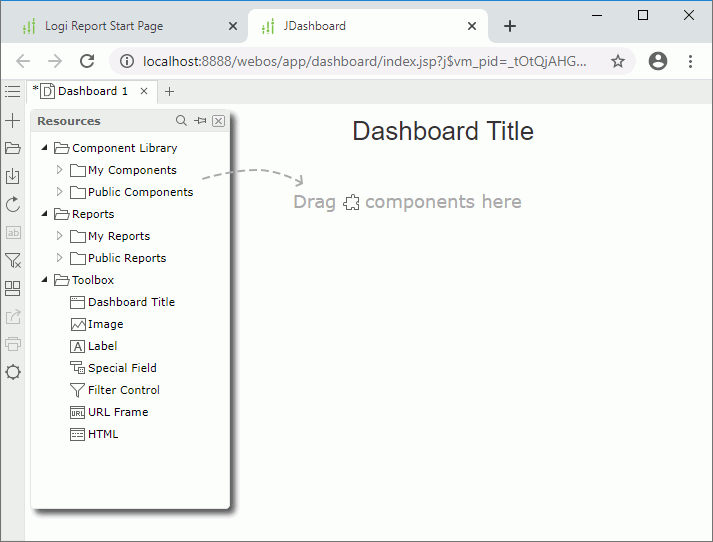Click the plus icon in left toolbar
Image resolution: width=713 pixels, height=542 pixels.
point(13,121)
